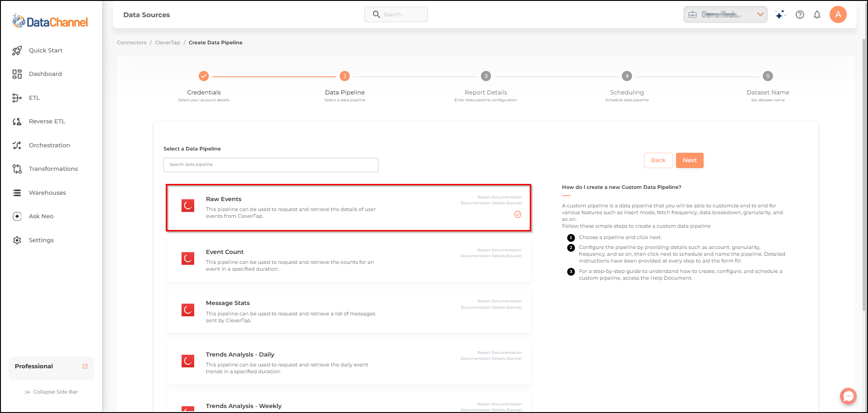Launch Ask Neo from its icon

pos(17,216)
